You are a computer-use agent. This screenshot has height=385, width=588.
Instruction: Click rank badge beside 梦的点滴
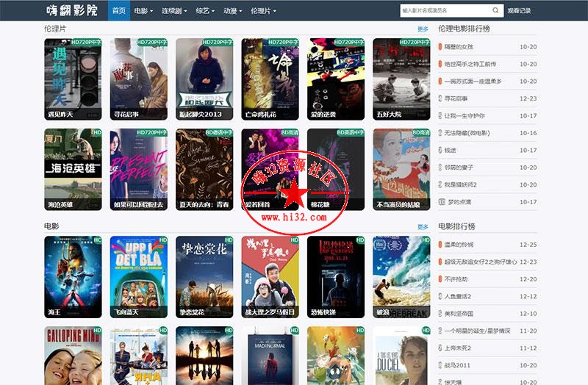point(440,202)
